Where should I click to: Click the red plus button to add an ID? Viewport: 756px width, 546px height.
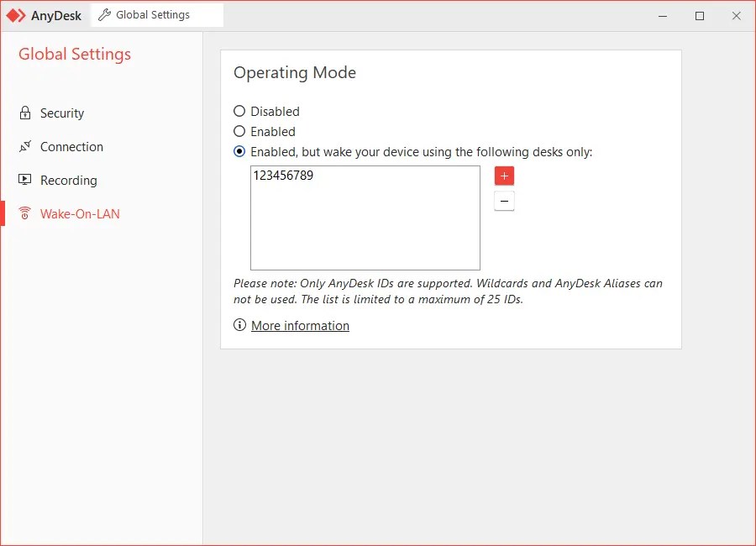(503, 176)
